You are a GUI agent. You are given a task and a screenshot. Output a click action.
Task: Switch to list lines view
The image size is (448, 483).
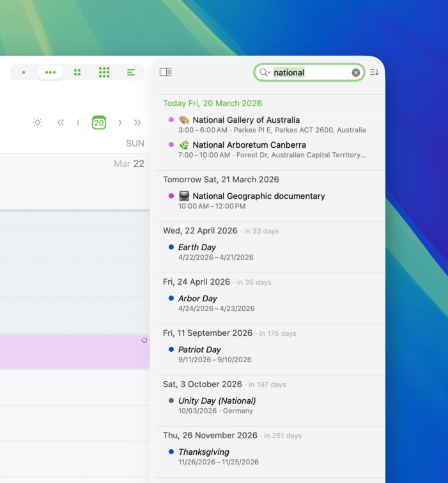131,72
